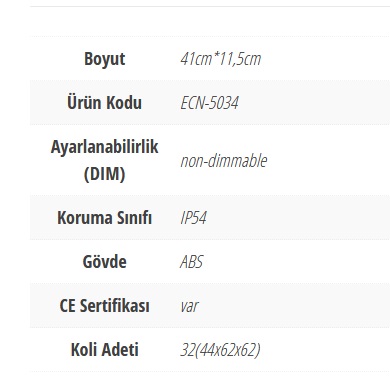Select the 41cm*11,5cm dimension value
Screen dimensions: 390x388
click(x=220, y=59)
